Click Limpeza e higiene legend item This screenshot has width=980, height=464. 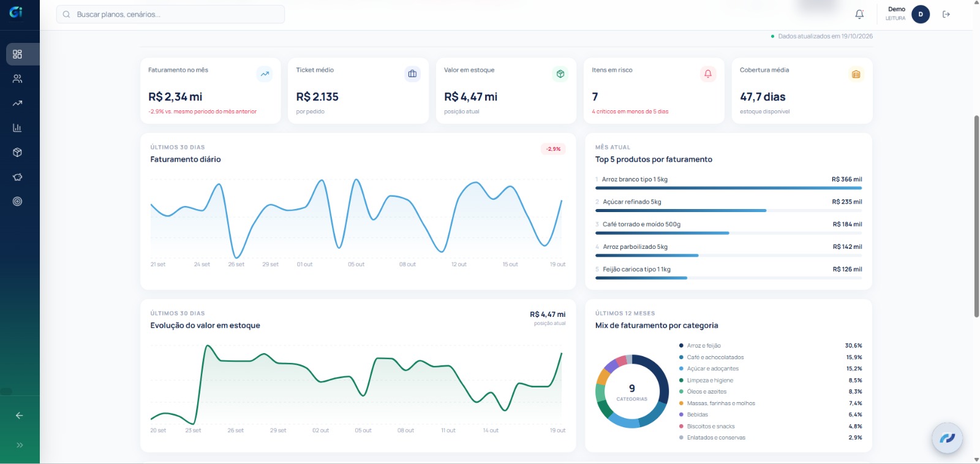771,381
